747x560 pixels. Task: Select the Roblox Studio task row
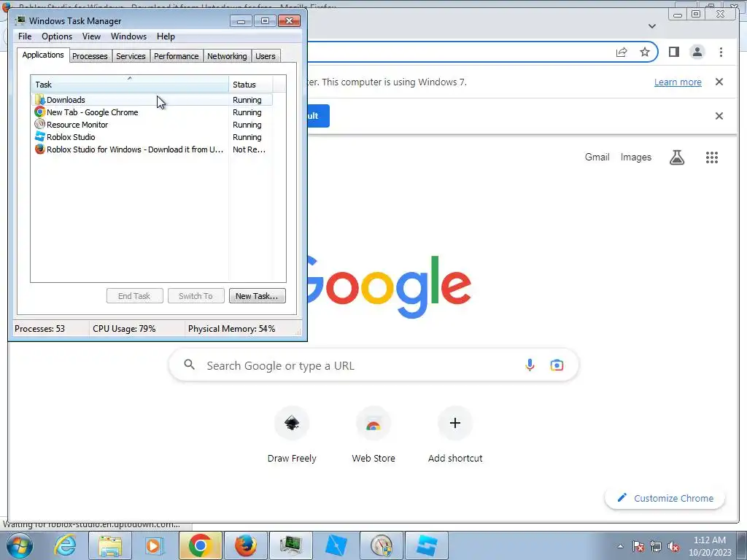152,137
